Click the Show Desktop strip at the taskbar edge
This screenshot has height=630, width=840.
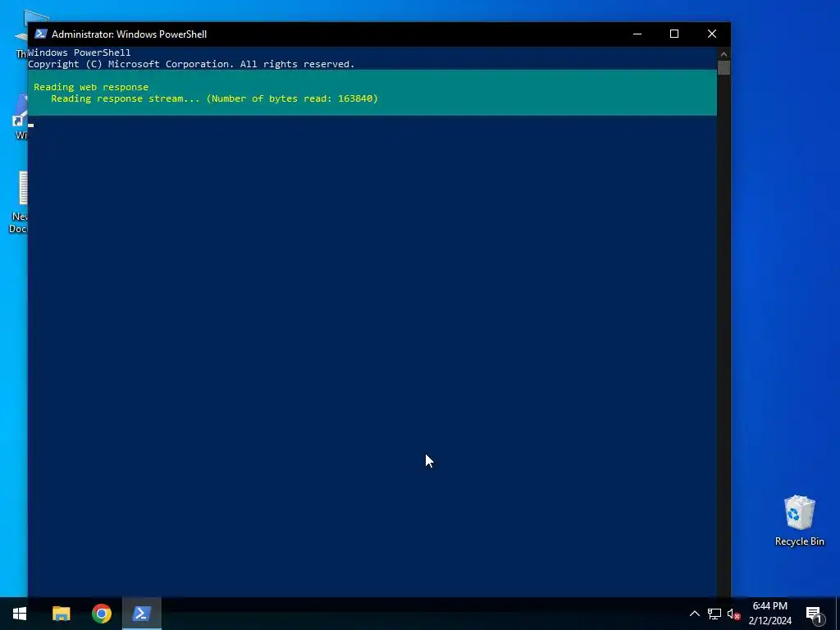(838, 614)
